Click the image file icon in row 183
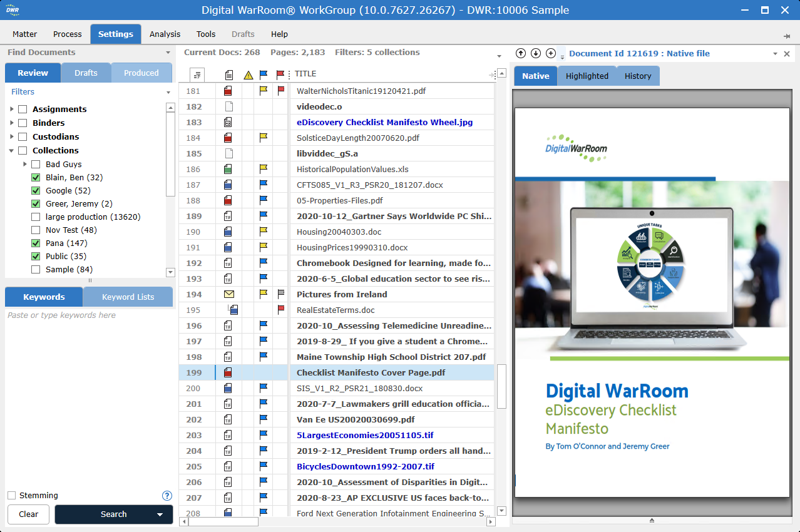800x532 pixels. [x=228, y=122]
